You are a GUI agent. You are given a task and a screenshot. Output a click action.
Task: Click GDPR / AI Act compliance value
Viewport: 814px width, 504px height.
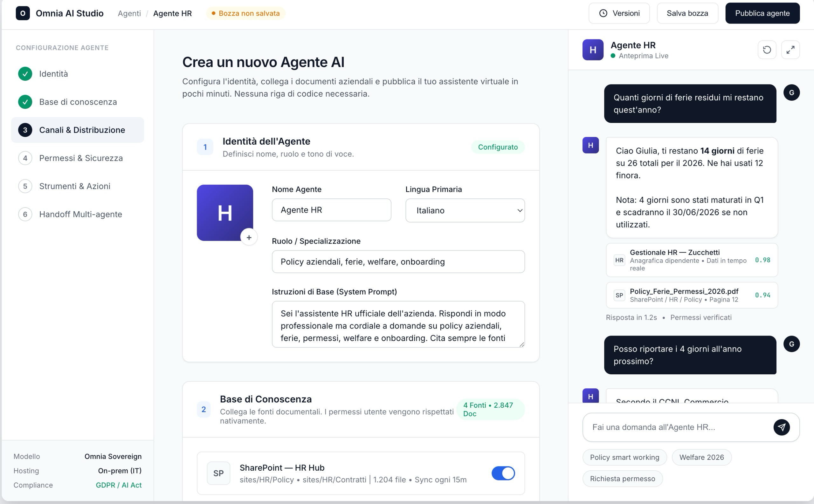click(119, 485)
